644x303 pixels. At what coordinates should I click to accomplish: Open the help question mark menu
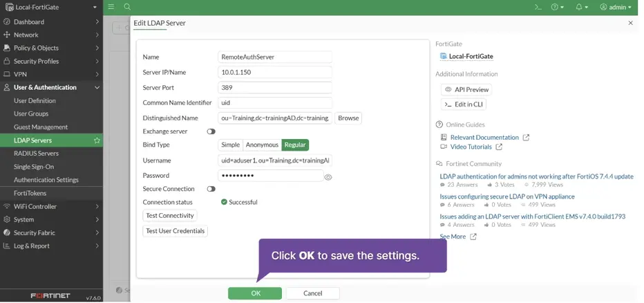pyautogui.click(x=558, y=7)
